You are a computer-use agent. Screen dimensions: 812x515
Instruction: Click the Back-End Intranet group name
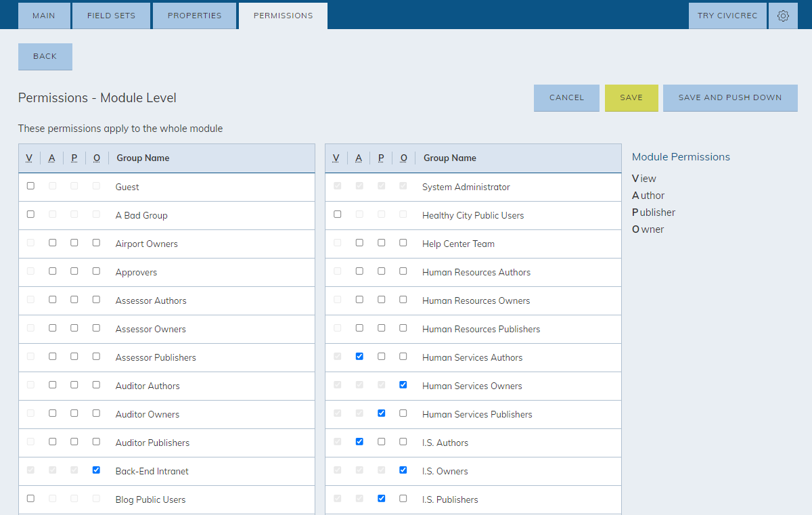point(152,471)
